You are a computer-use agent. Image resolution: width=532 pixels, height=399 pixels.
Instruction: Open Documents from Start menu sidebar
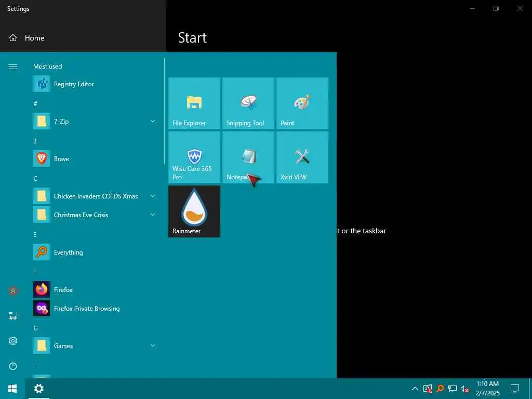point(13,316)
